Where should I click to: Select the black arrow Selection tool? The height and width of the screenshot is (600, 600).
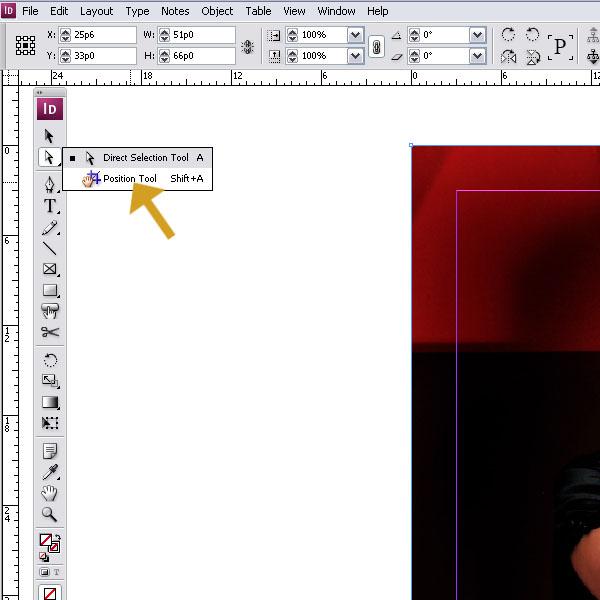pos(49,136)
